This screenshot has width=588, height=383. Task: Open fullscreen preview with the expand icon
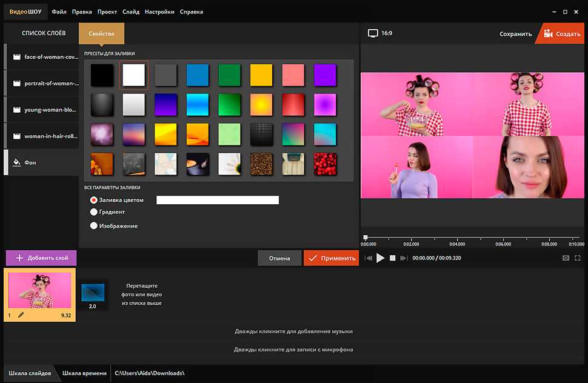578,258
